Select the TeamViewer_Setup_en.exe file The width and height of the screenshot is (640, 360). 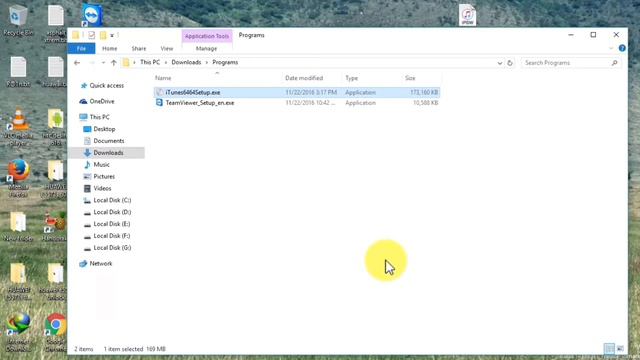[x=297, y=103]
